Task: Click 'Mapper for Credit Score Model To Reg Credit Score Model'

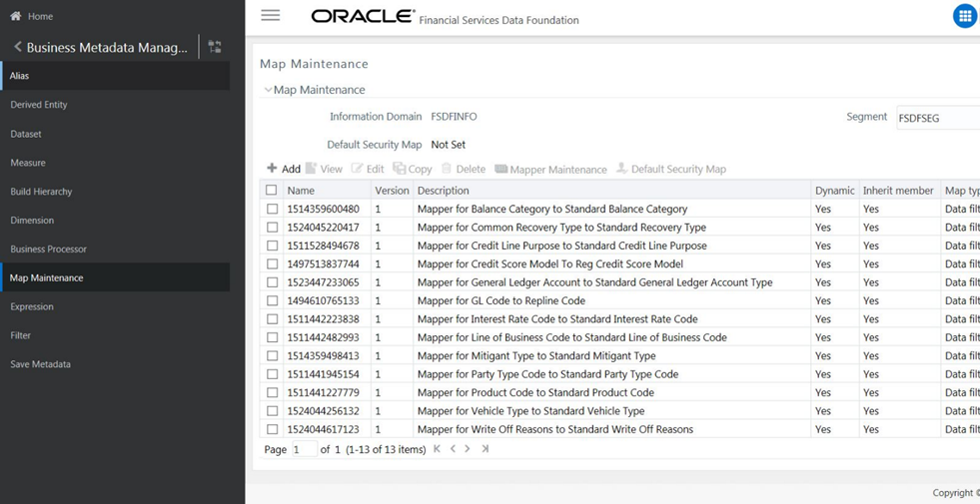Action: click(x=550, y=264)
